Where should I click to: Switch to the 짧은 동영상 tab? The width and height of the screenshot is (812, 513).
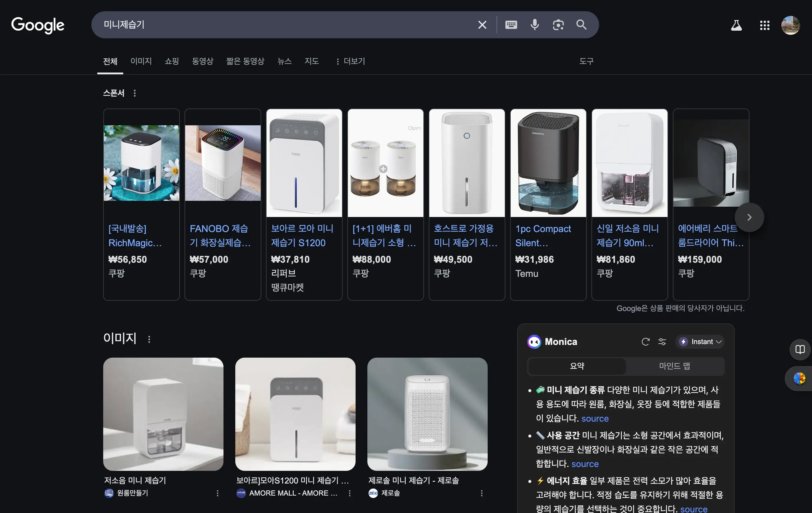(245, 61)
